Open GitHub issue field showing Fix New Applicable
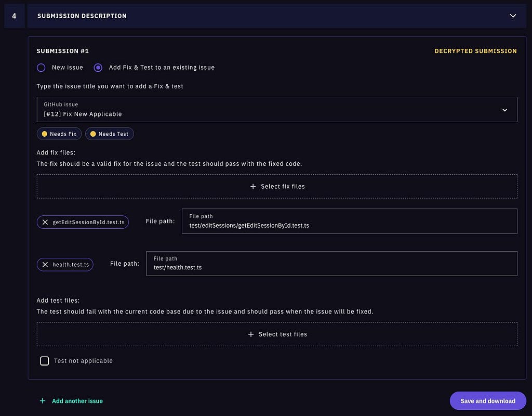Screen dimensions: 532x416 pyautogui.click(x=277, y=109)
